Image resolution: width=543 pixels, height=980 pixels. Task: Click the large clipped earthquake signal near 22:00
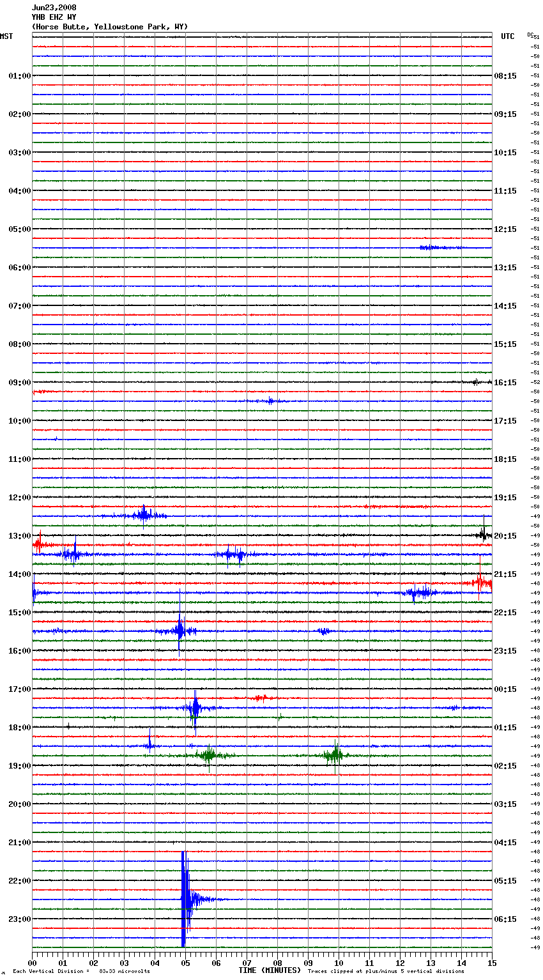pos(185,899)
